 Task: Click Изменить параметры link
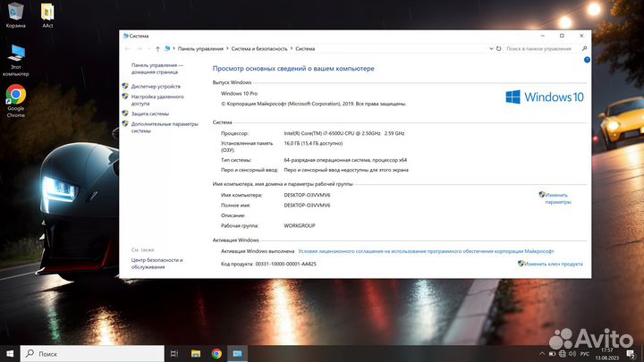click(x=558, y=198)
